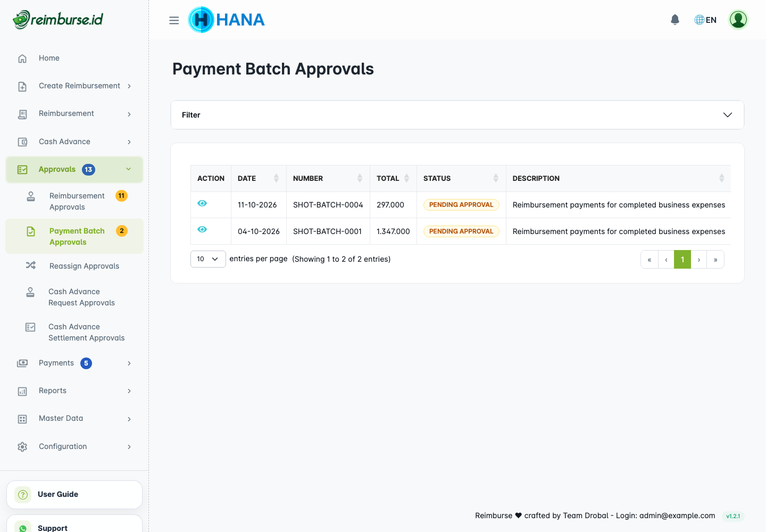Open the notifications bell

(675, 20)
